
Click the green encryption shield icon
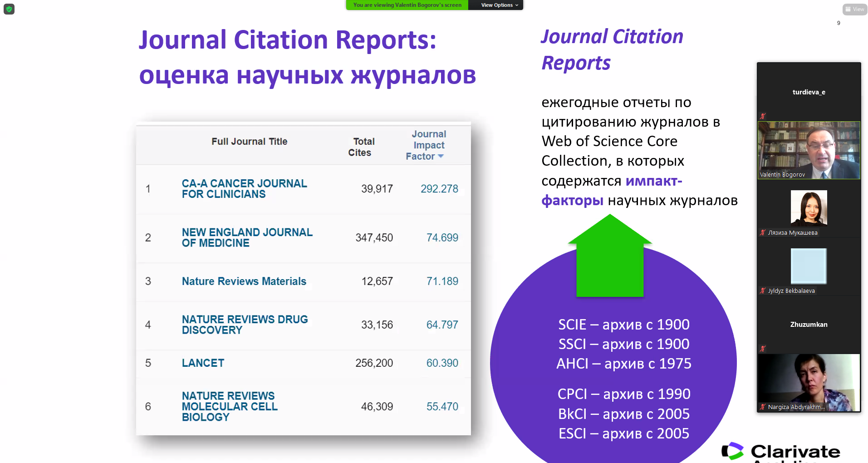click(9, 9)
